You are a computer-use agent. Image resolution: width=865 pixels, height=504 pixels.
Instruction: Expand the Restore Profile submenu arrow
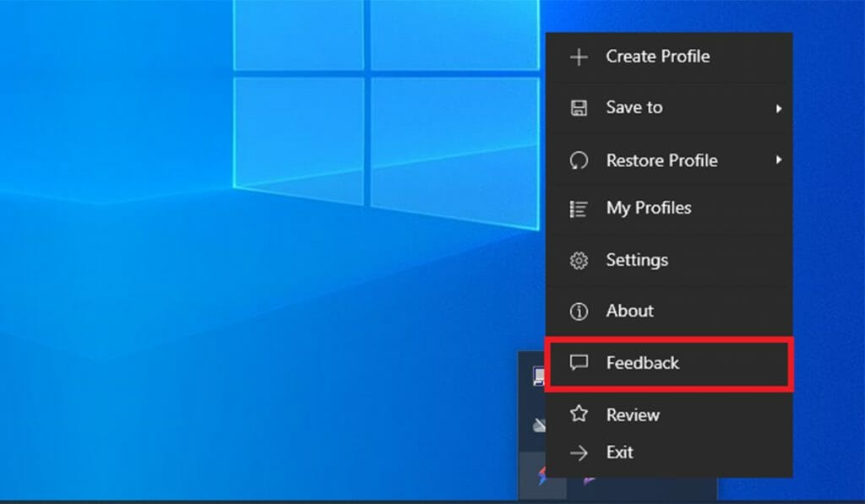click(x=778, y=160)
